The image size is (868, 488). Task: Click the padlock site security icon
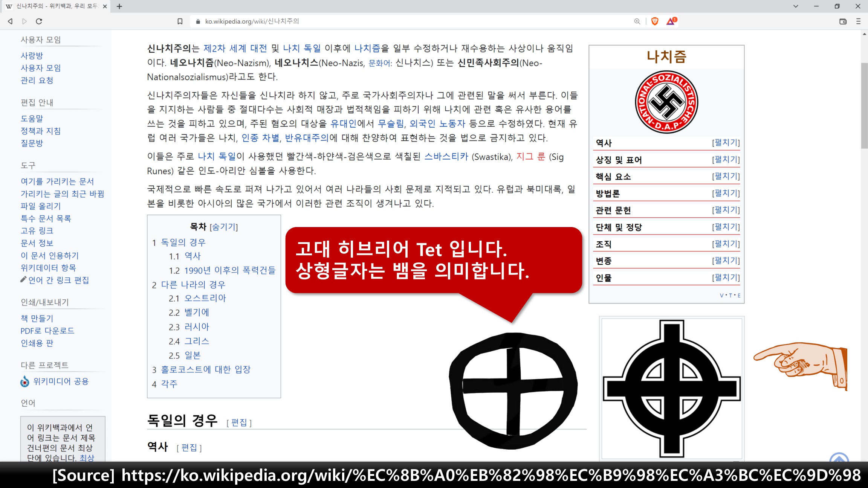198,21
